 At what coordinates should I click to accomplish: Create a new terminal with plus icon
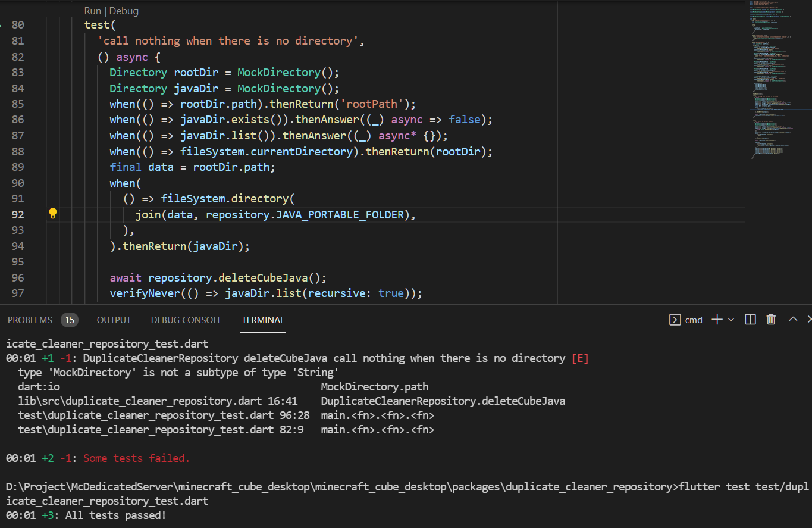pos(717,320)
